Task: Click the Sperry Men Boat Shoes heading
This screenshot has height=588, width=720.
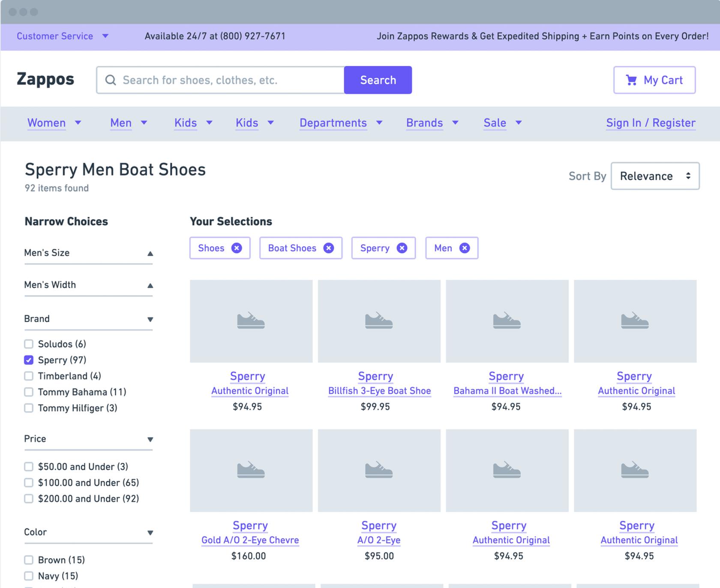Action: [x=115, y=170]
